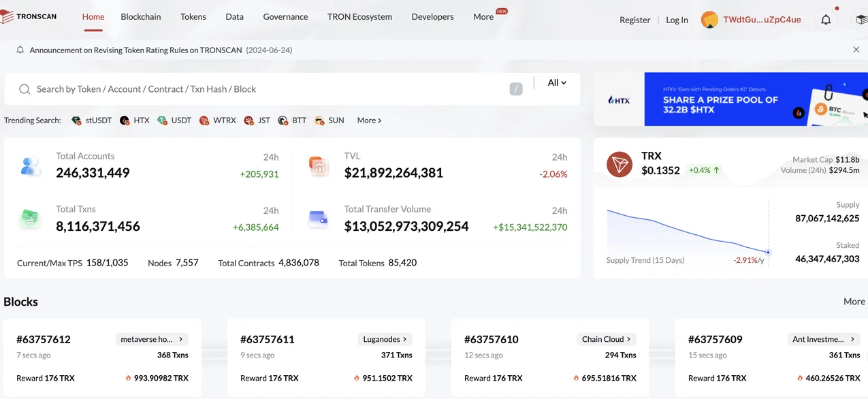Image resolution: width=868 pixels, height=399 pixels.
Task: Click the flame icon beside 951.1502 TRX
Action: (x=357, y=378)
